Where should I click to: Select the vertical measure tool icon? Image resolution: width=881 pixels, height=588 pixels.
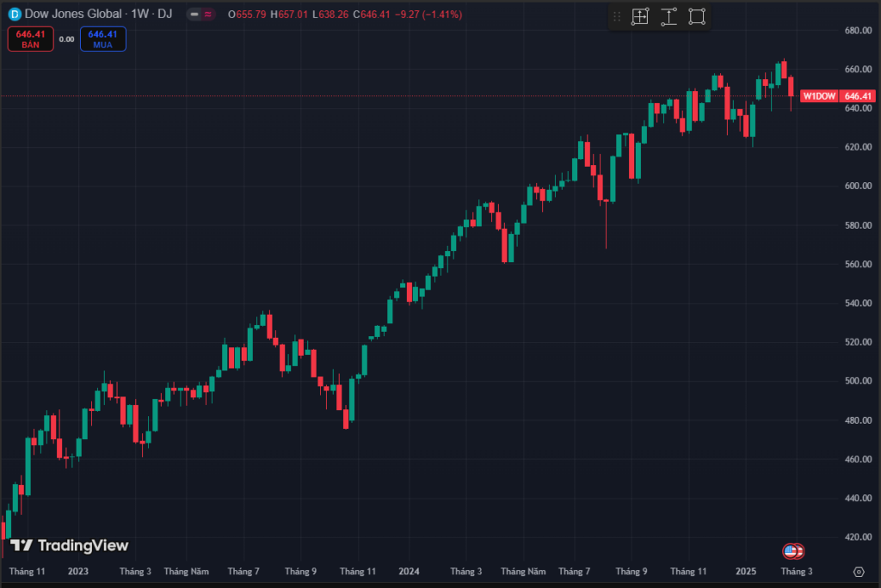[668, 16]
